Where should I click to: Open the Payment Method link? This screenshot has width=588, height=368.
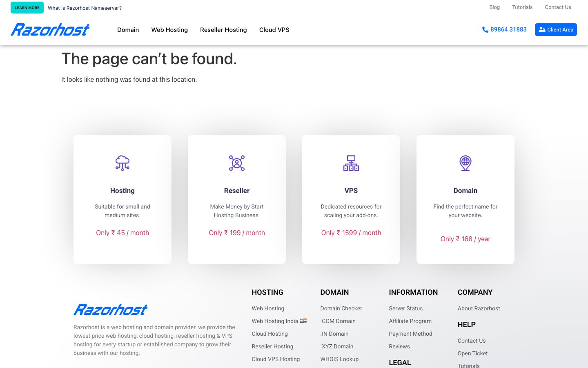(x=410, y=334)
